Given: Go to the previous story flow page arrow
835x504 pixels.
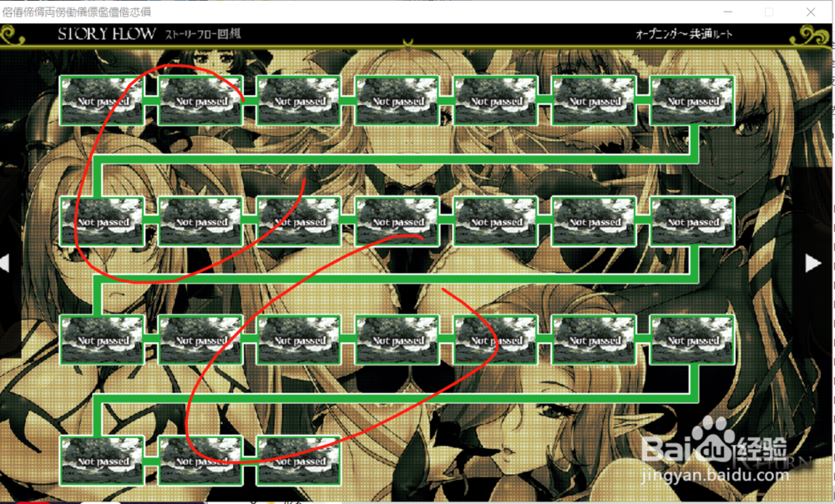Looking at the screenshot, I should [5, 263].
